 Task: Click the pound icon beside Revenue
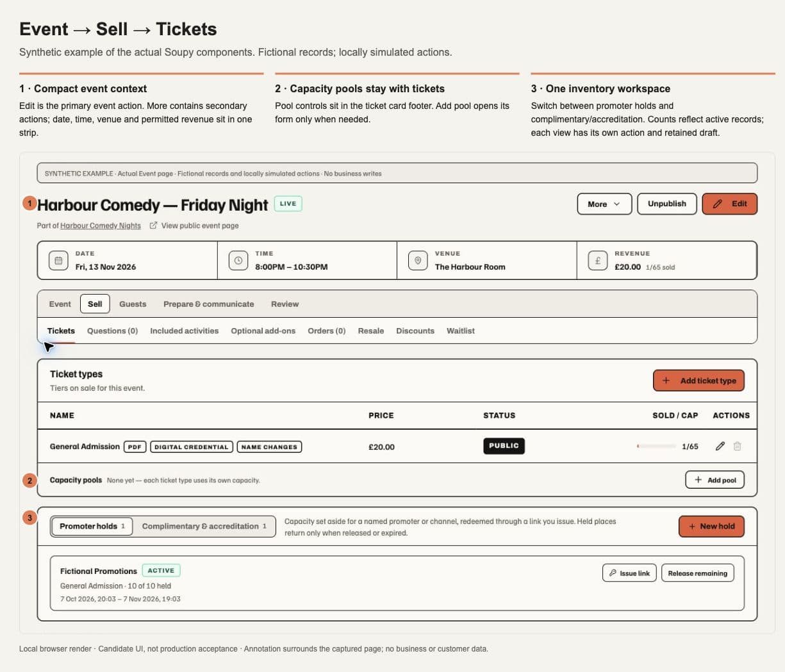pos(598,261)
